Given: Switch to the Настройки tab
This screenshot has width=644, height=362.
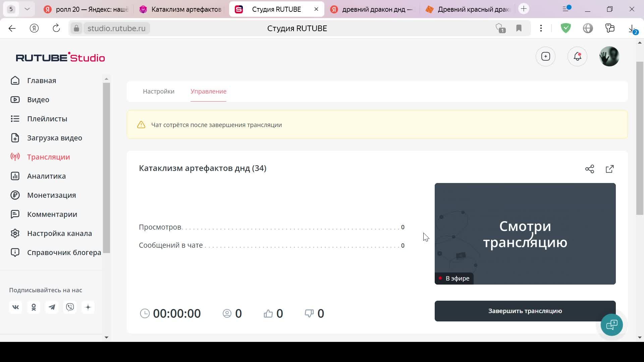Looking at the screenshot, I should 159,92.
